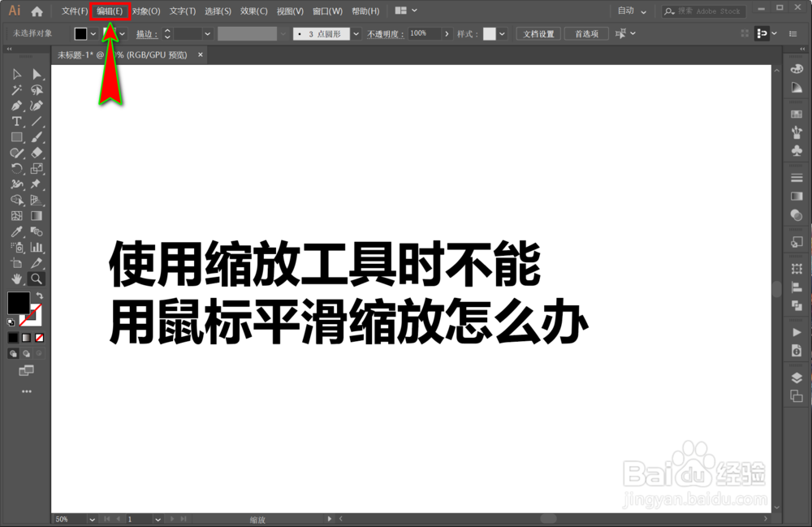
Task: Select the Pen tool
Action: pyautogui.click(x=16, y=106)
